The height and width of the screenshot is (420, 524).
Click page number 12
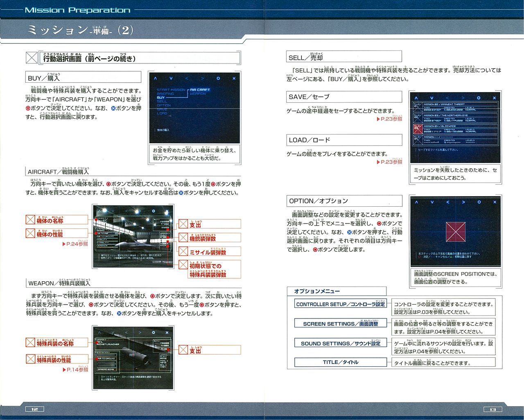pyautogui.click(x=34, y=409)
